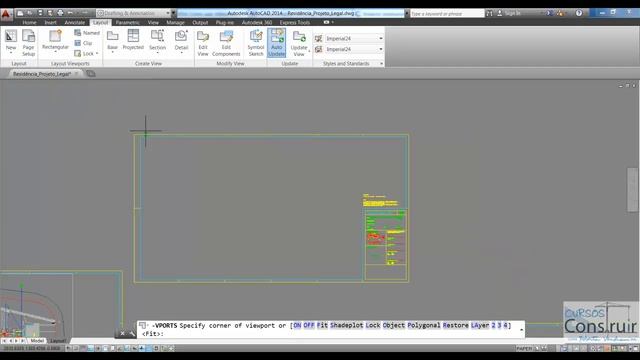
Task: Click the Symbol Sketch tool
Action: (256, 43)
